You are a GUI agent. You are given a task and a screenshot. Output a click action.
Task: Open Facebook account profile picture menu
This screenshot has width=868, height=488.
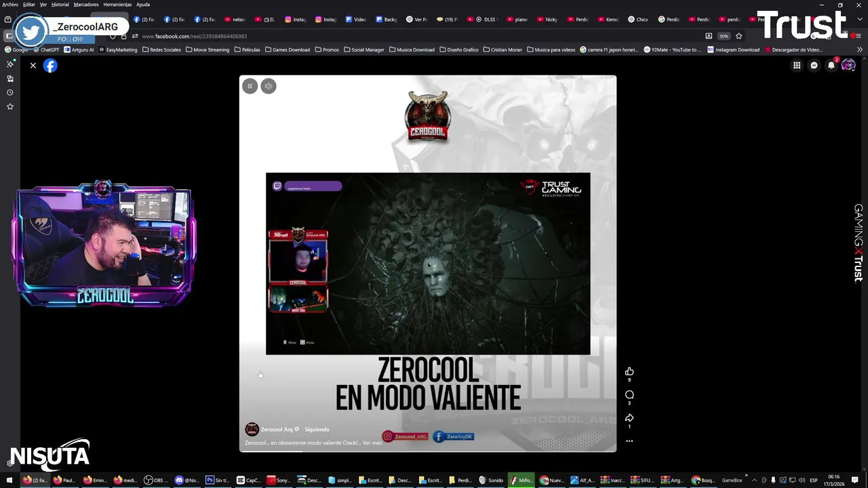(x=848, y=66)
